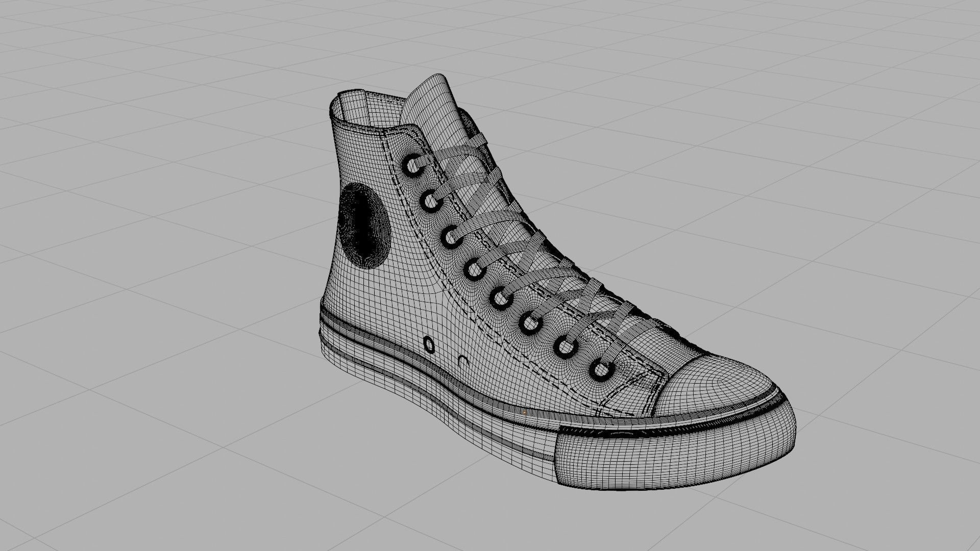Click the lowest lace eyelet near toe cap
Viewport: 980px width, 551px height.
click(x=603, y=369)
